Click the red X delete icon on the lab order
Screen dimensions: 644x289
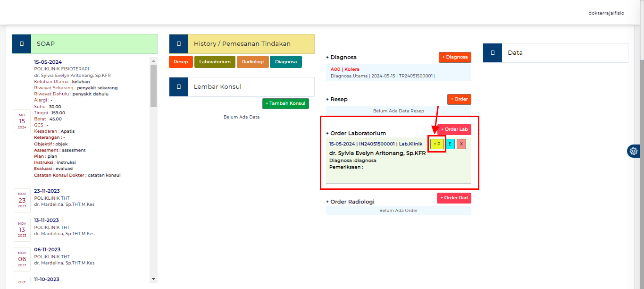pos(461,144)
